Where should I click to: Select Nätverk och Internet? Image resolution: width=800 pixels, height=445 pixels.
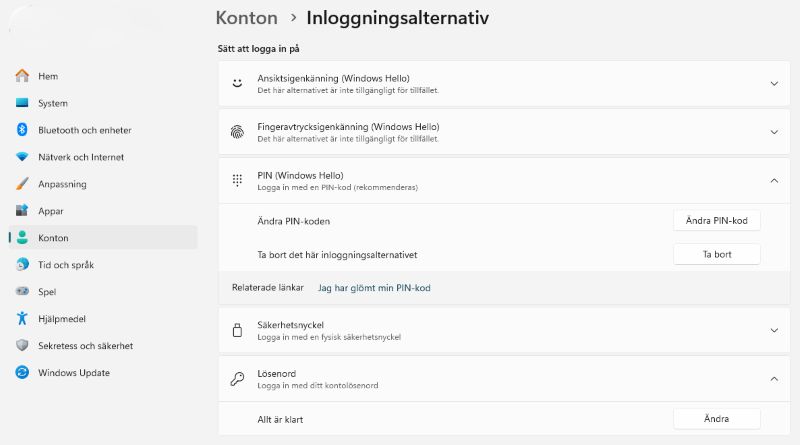tap(103, 157)
